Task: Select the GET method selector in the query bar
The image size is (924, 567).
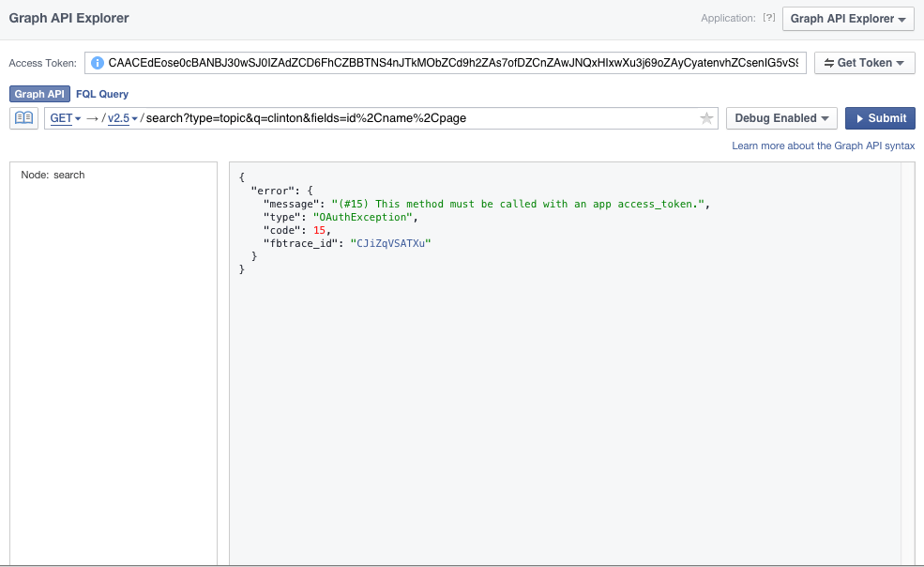Action: 64,118
